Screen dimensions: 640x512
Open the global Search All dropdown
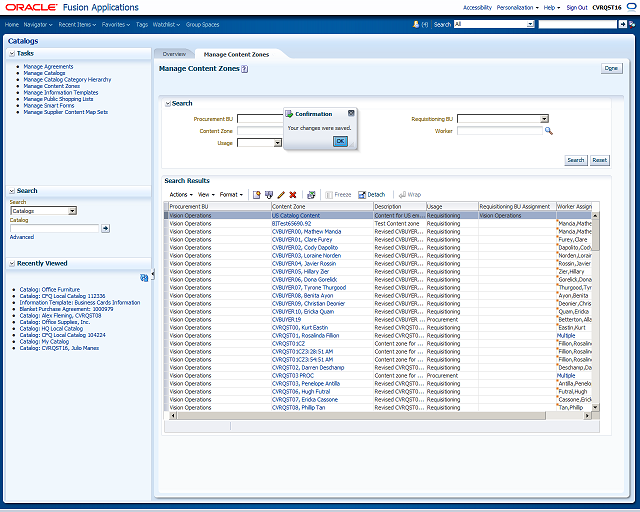point(530,24)
